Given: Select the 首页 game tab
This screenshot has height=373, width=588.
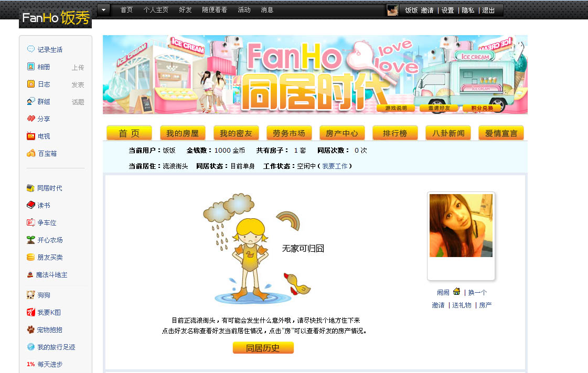Looking at the screenshot, I should (x=130, y=133).
